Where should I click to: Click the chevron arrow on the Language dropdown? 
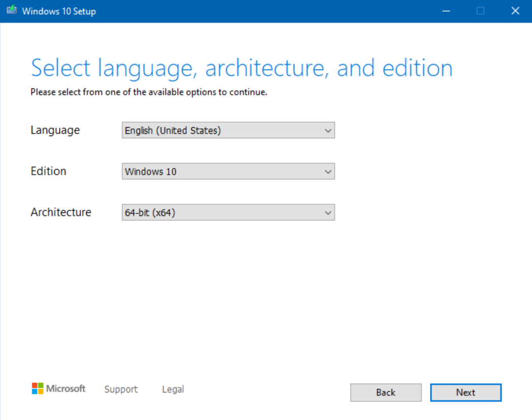[328, 130]
